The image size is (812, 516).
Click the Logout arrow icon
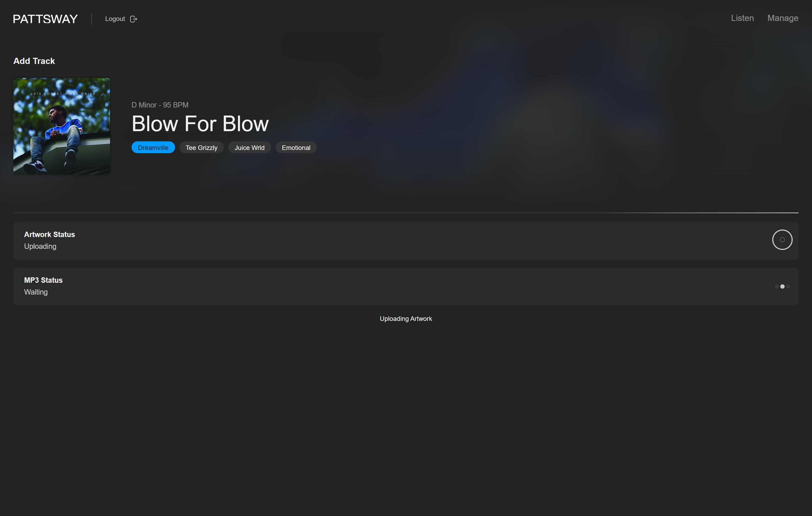[x=134, y=19]
